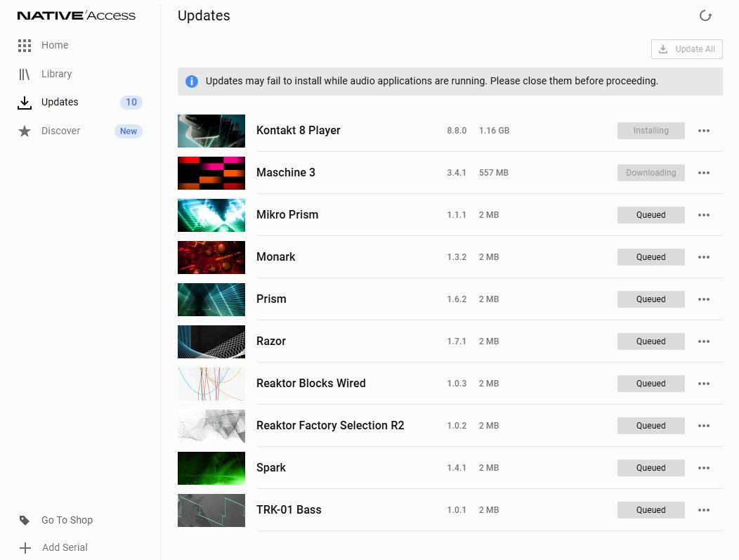Click the Mikro Prism thumbnail
This screenshot has height=560, width=739.
[x=211, y=216]
